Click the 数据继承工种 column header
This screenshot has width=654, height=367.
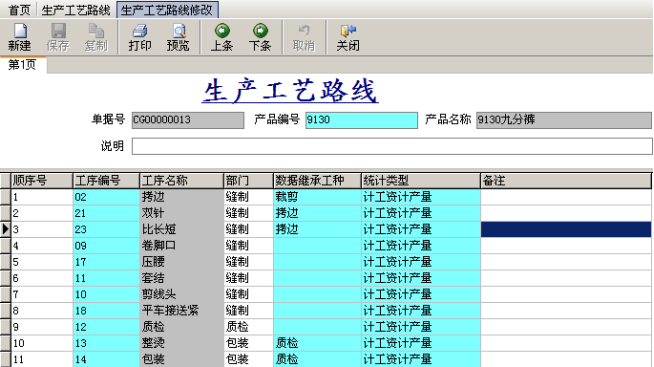317,181
